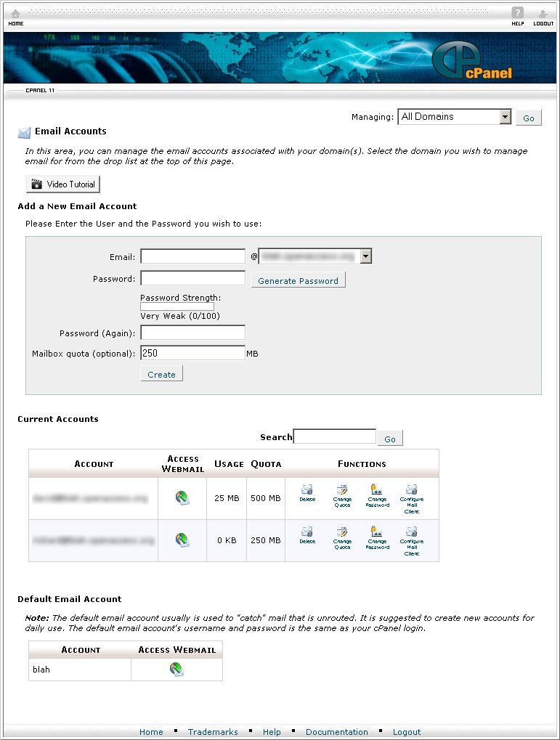This screenshot has width=560, height=740.
Task: Click the 250 MB quota cell
Action: [265, 540]
